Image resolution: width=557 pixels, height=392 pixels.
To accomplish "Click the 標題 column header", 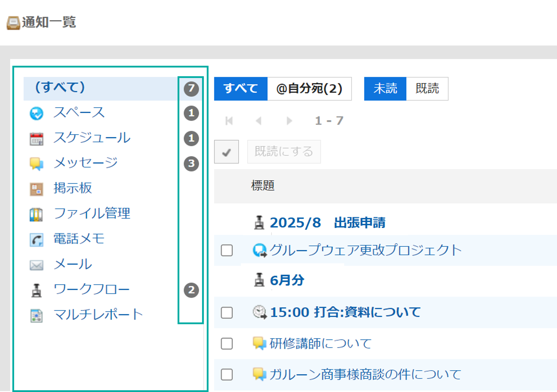I will click(x=263, y=186).
